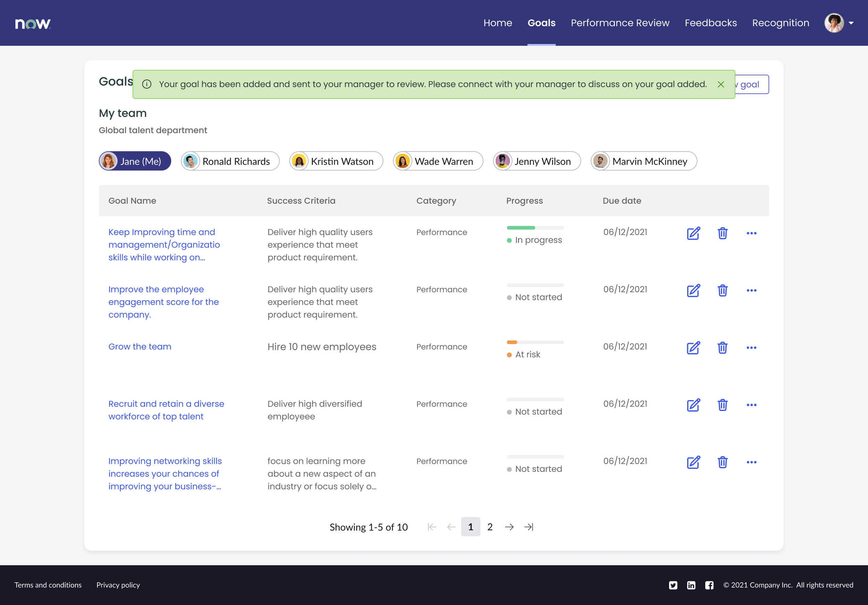Delete the 'Improve the employee engagement' goal
Screen dimensions: 868x605
point(722,290)
